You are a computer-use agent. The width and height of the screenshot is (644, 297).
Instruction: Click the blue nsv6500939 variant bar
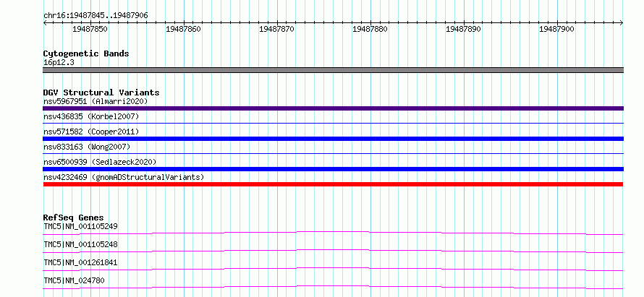[x=333, y=169]
